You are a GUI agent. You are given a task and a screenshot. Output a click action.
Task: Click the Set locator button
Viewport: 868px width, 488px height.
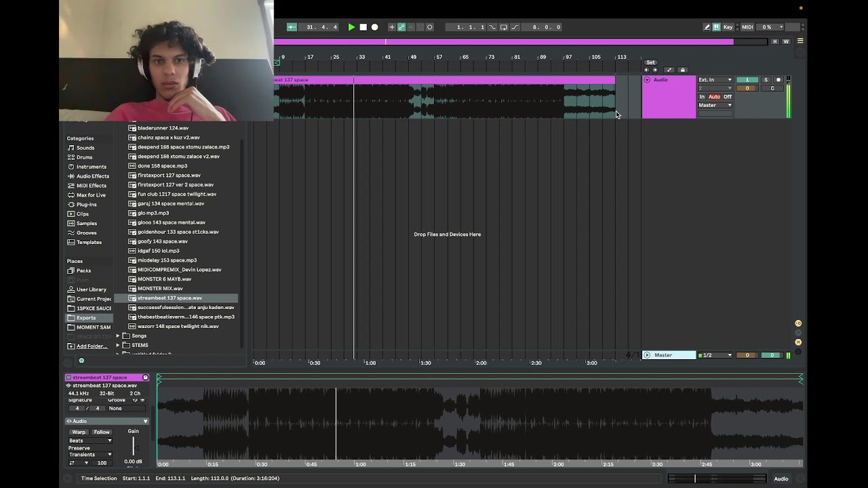click(x=650, y=62)
